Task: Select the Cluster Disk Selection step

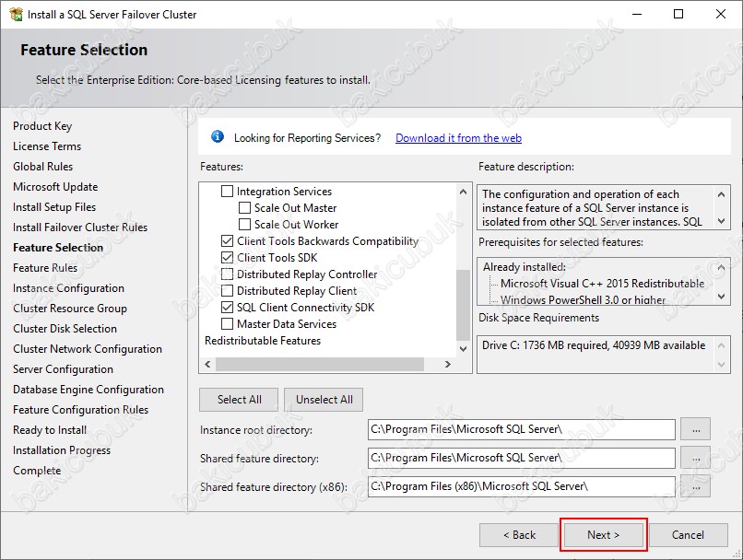Action: tap(65, 329)
